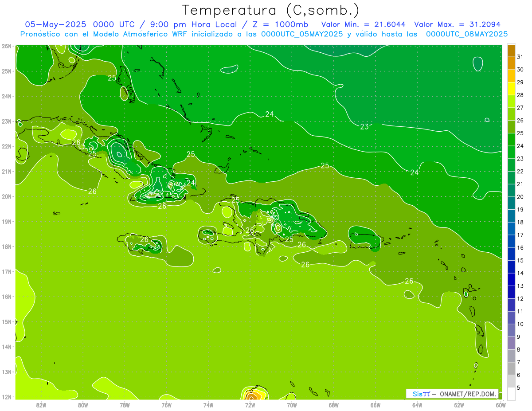The image size is (532, 411).
Task: Click the color scale segment between 28 and 29
Action: click(x=511, y=88)
